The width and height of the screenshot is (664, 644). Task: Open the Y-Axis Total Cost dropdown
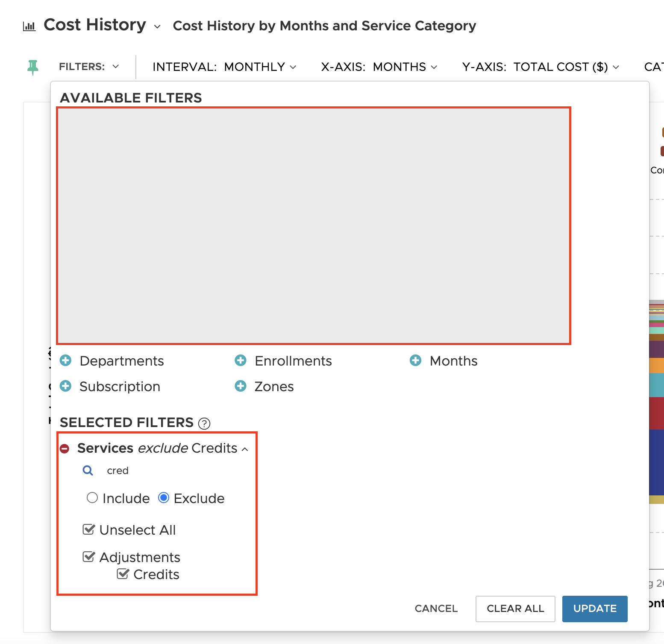(541, 67)
